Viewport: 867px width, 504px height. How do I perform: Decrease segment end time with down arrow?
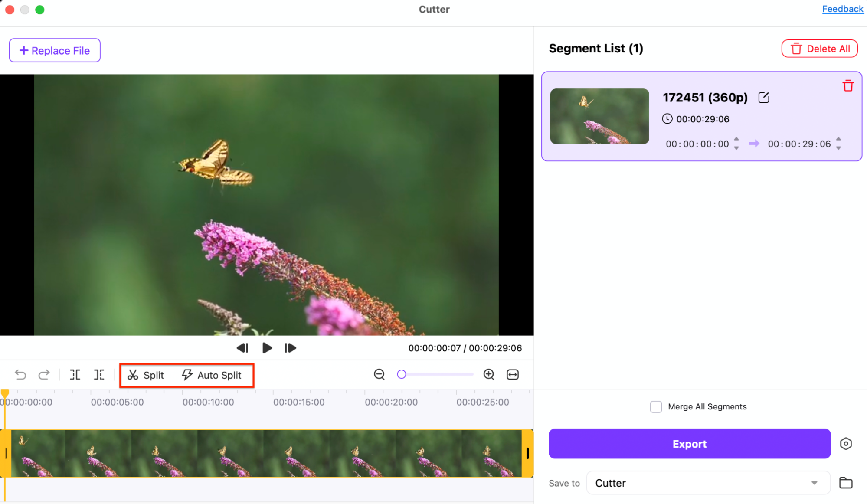point(838,148)
